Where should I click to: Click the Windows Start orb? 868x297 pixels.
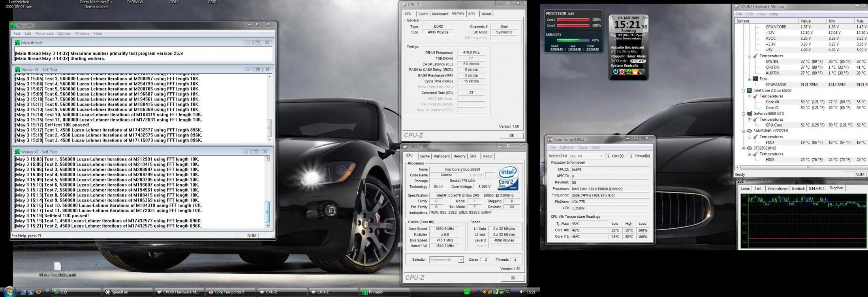pyautogui.click(x=9, y=292)
